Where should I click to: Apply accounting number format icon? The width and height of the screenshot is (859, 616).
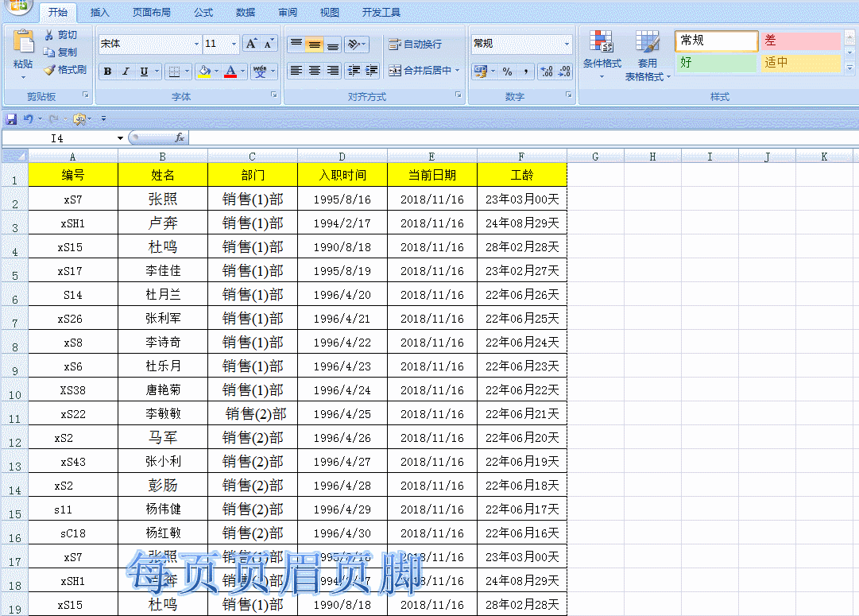pos(481,72)
